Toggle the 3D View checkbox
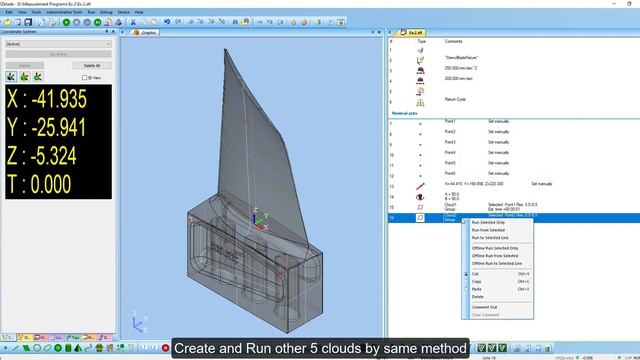 pos(84,78)
